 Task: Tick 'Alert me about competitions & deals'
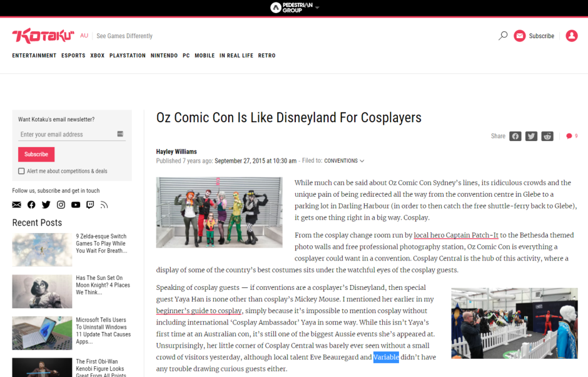21,171
